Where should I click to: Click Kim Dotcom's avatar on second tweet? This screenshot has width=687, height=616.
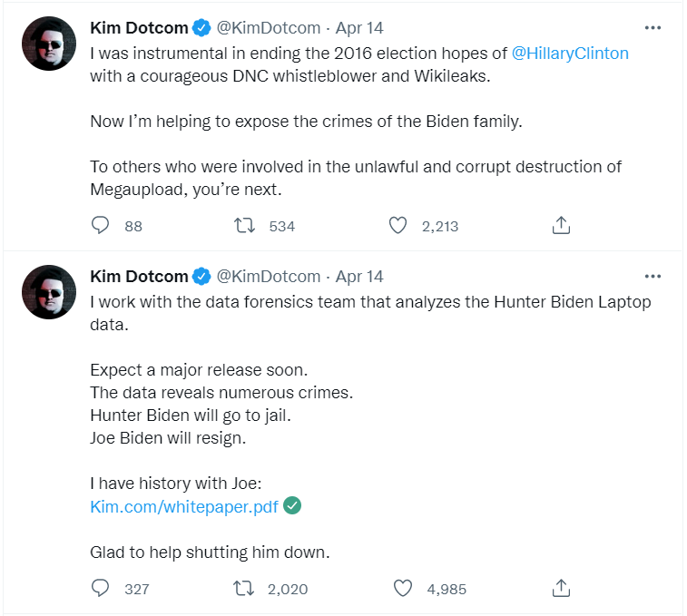tap(47, 292)
